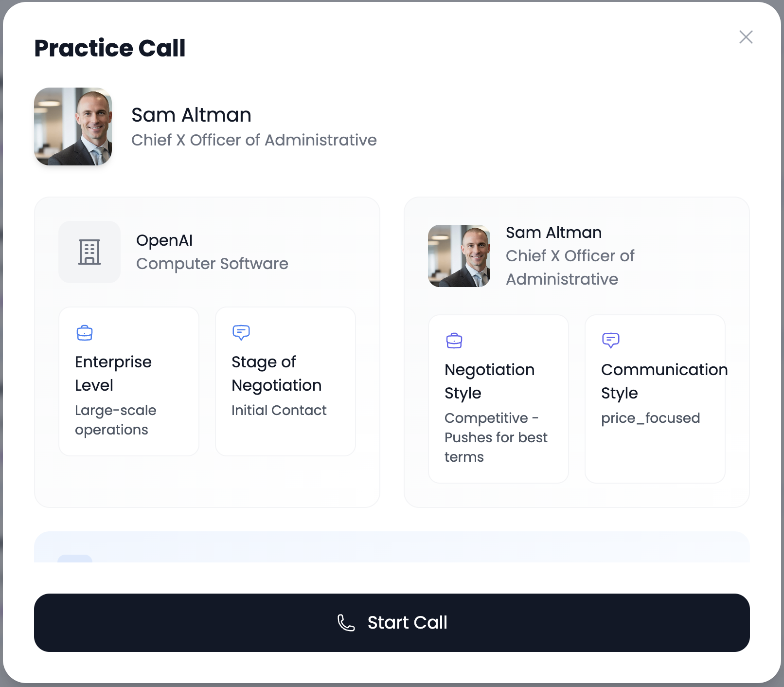Screen dimensions: 784x687
Task: Select the Enterprise Level card
Action: pyautogui.click(x=129, y=381)
